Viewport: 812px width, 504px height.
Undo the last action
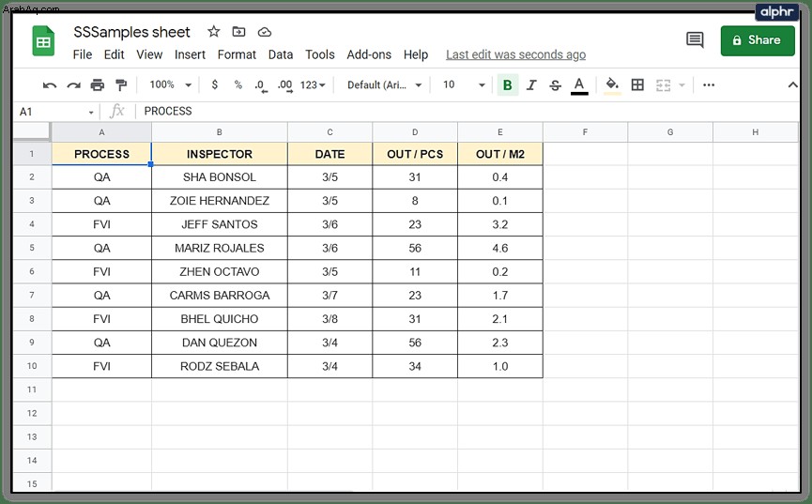50,85
